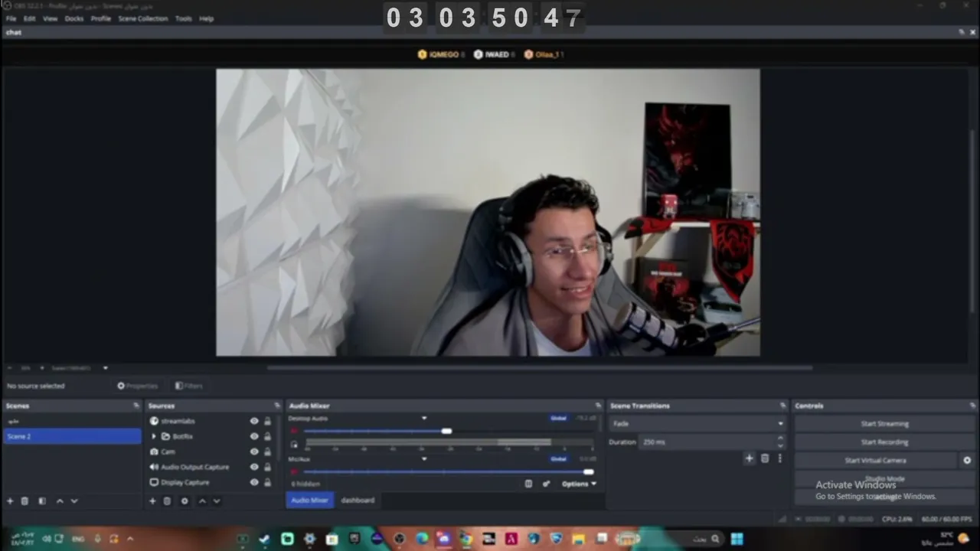Adjust Mic/Aux volume slider
Image resolution: width=980 pixels, height=551 pixels.
[x=588, y=471]
